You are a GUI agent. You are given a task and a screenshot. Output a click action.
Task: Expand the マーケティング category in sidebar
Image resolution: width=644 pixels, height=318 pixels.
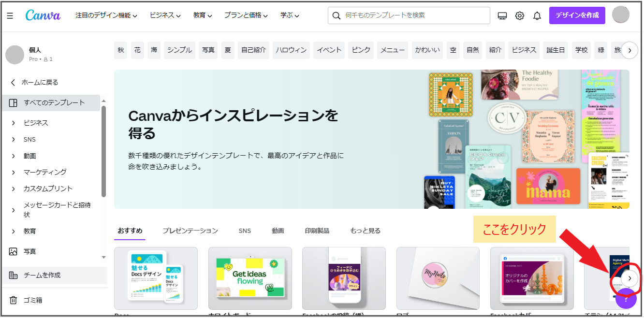pos(44,172)
